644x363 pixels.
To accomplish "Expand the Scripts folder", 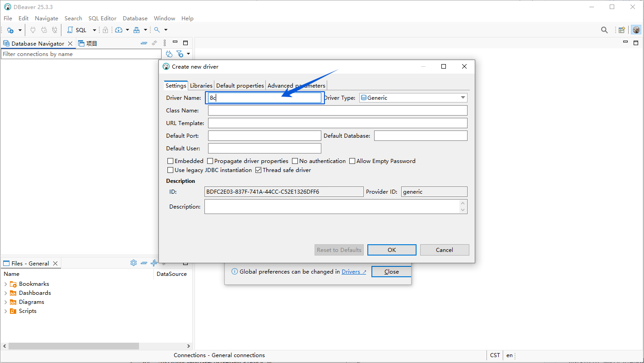I will pyautogui.click(x=5, y=311).
